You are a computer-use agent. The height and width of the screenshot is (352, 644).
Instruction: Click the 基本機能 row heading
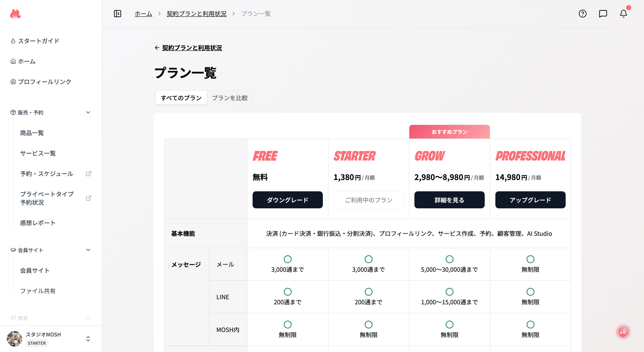pos(183,234)
